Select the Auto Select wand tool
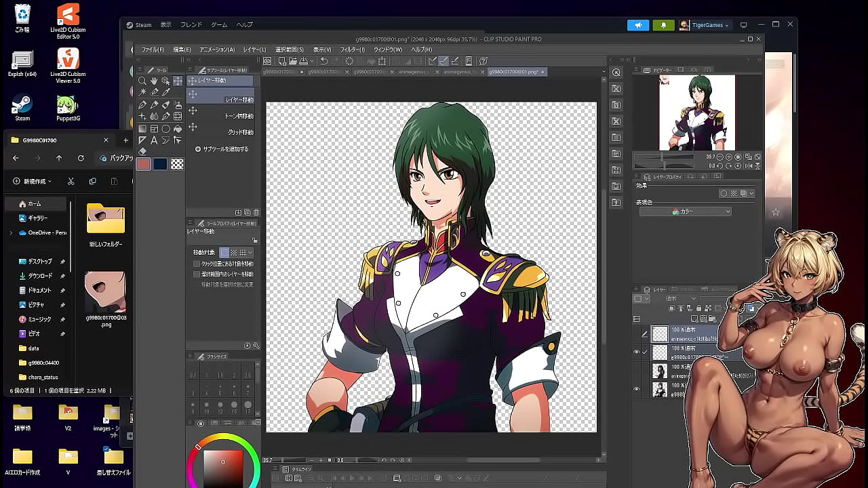This screenshot has width=868, height=488. click(142, 92)
